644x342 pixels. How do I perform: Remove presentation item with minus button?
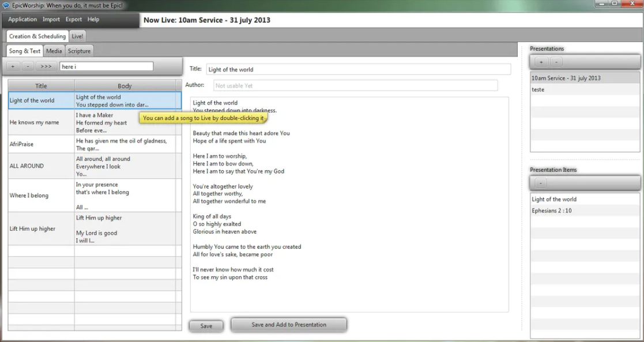[x=540, y=183]
